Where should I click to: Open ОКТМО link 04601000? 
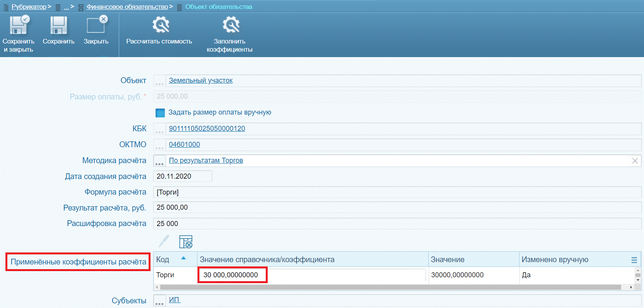tap(184, 144)
